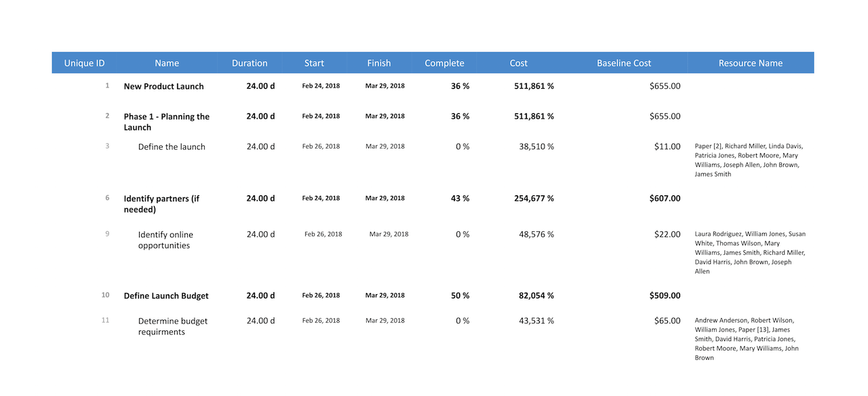Click the Start column header
The height and width of the screenshot is (396, 868).
pyautogui.click(x=314, y=63)
